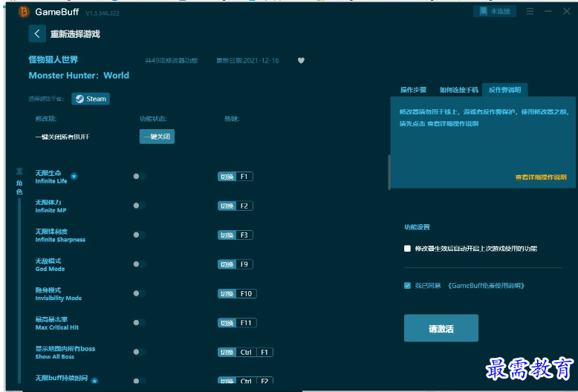578x392 pixels.
Task: Enable God Mode switch
Action: click(140, 264)
